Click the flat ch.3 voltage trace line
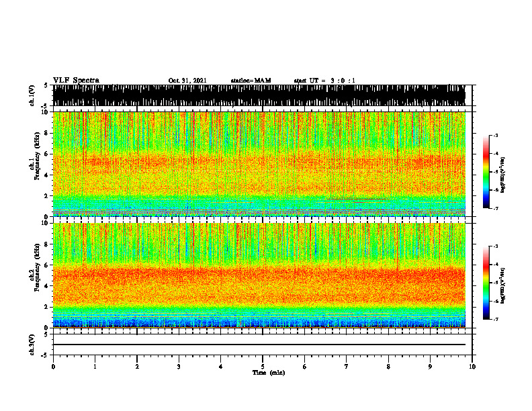The width and height of the screenshot is (532, 411). 259,345
